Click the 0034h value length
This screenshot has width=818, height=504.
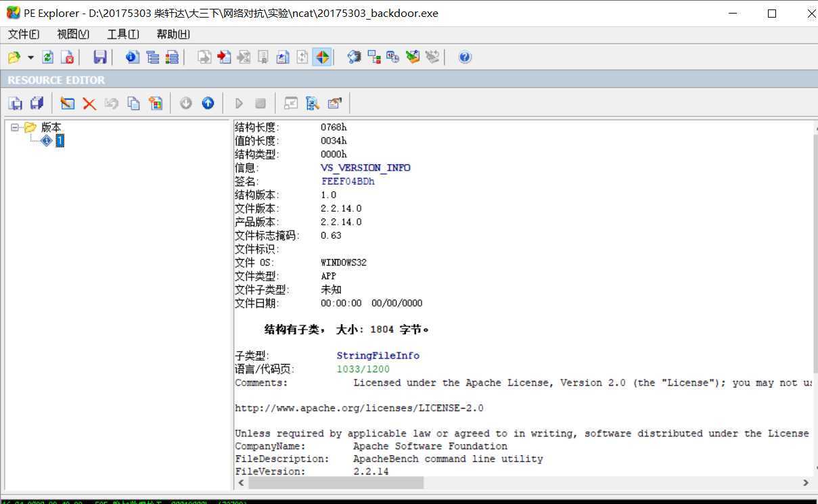pos(334,141)
